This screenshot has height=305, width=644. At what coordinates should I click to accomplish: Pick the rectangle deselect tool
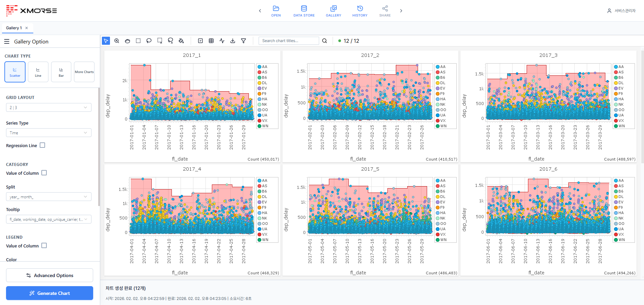point(160,41)
